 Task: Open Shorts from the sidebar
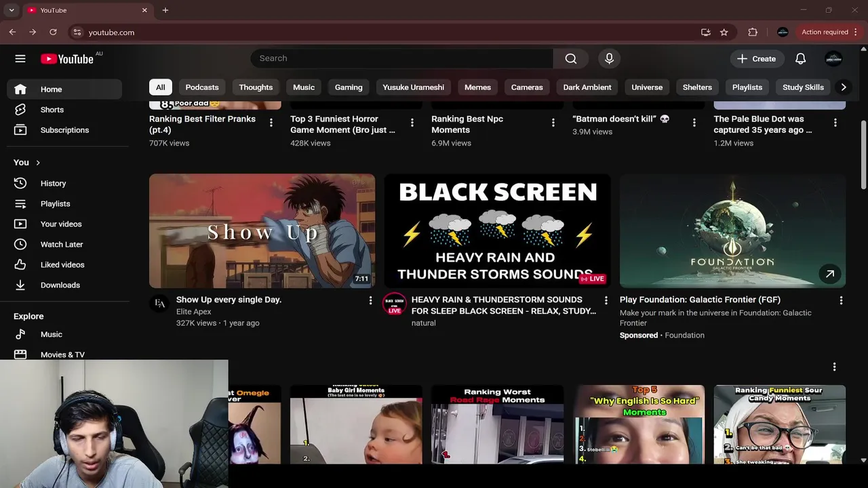(64, 109)
